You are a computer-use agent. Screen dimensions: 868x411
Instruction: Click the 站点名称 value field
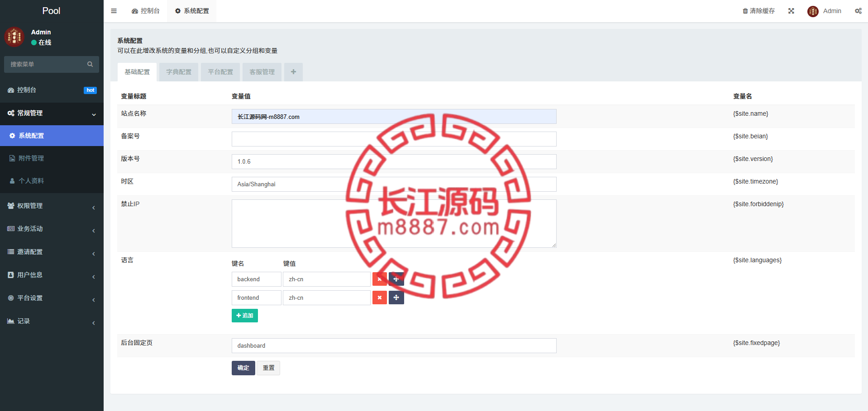pyautogui.click(x=394, y=117)
